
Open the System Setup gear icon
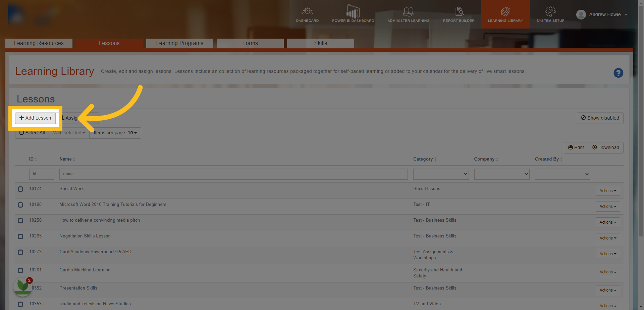point(550,11)
